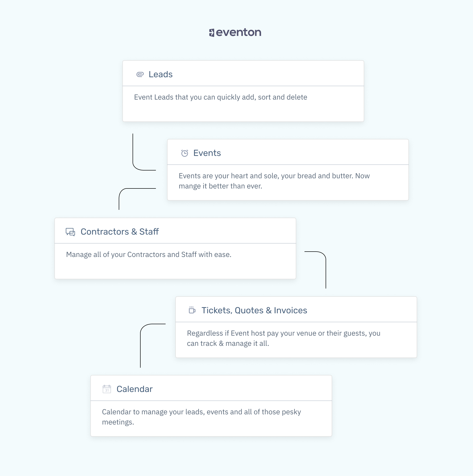This screenshot has width=473, height=476.
Task: Click the coffee cup icon beside Tickets
Action: [x=192, y=310]
